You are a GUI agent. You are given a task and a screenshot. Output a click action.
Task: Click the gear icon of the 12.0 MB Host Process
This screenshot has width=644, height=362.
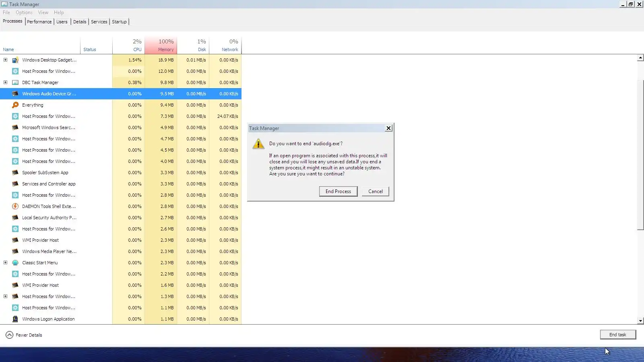pos(15,71)
